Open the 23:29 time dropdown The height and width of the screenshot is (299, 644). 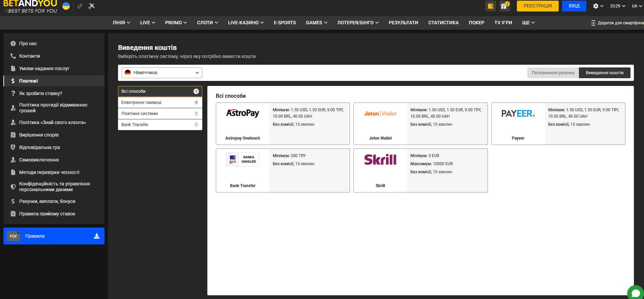coord(618,6)
